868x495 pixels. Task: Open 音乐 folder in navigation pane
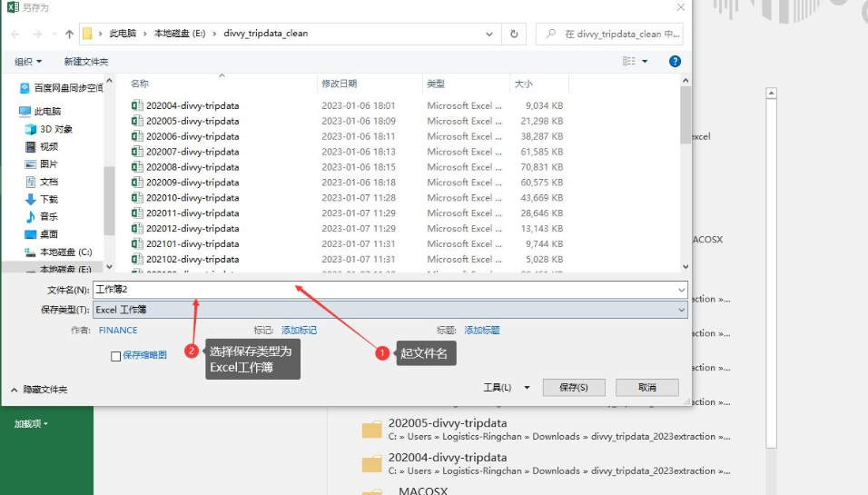point(48,216)
